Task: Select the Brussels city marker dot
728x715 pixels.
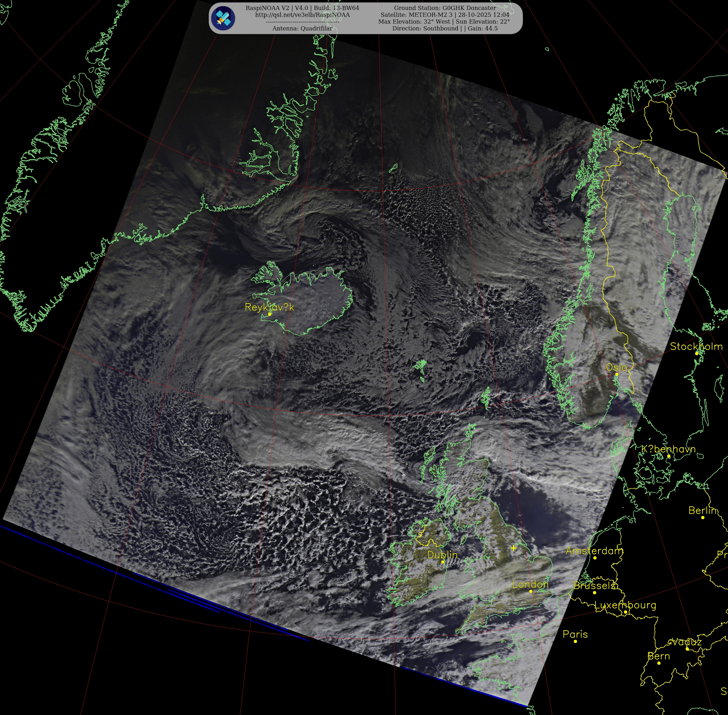Action: pos(594,593)
